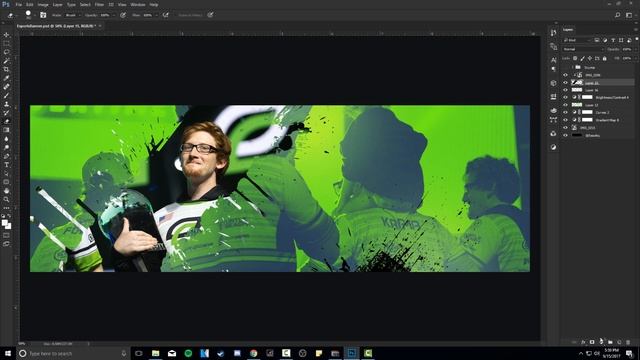
Task: Click the Layers panel tab
Action: [568, 29]
